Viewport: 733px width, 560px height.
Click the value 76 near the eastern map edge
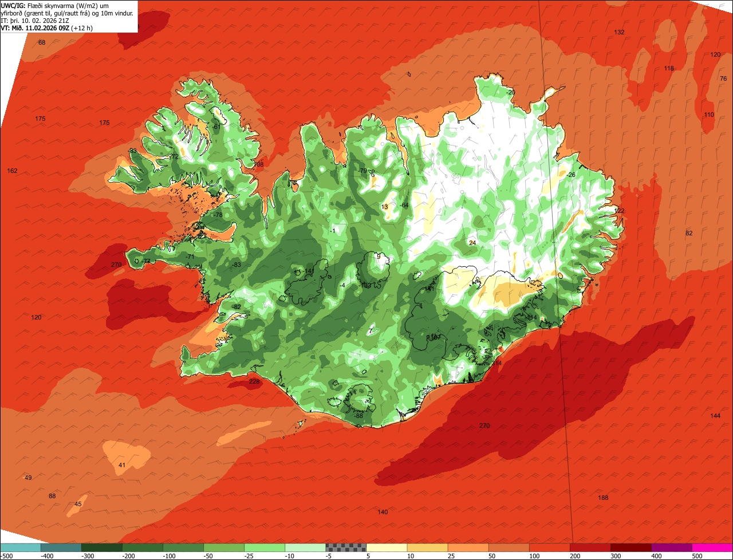pyautogui.click(x=723, y=78)
